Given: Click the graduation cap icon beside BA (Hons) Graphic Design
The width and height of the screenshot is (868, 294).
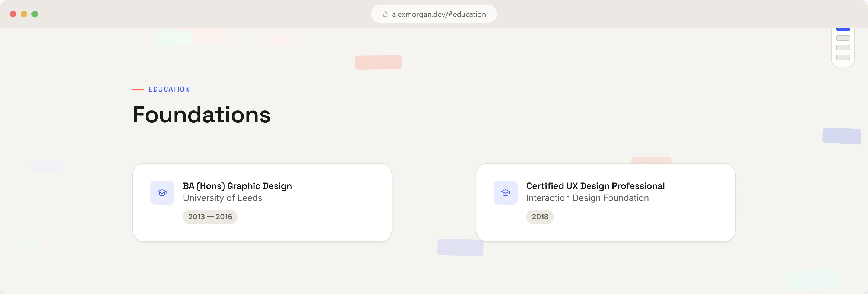Looking at the screenshot, I should 162,193.
